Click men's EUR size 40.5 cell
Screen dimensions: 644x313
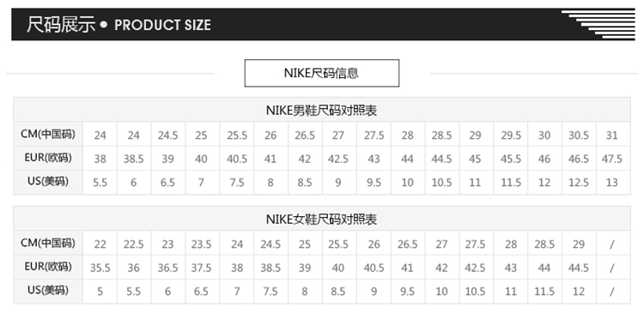[237, 159]
